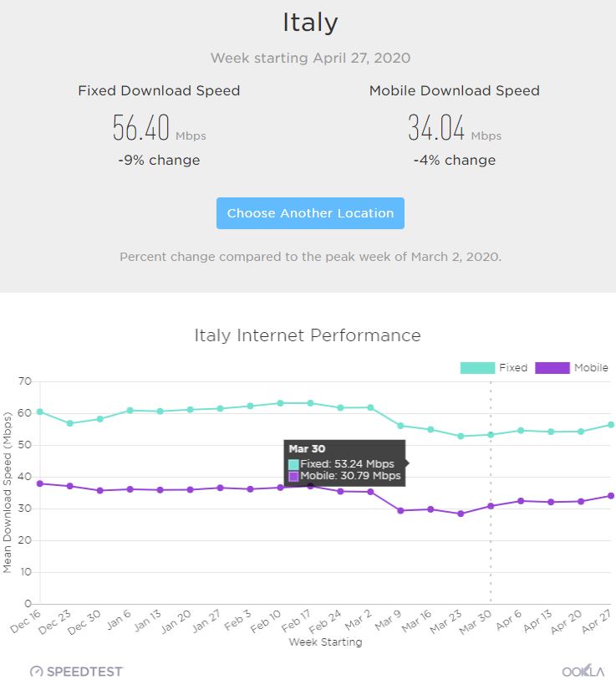Click the Fixed data point for Mar 9
The width and height of the screenshot is (616, 680).
coord(400,426)
